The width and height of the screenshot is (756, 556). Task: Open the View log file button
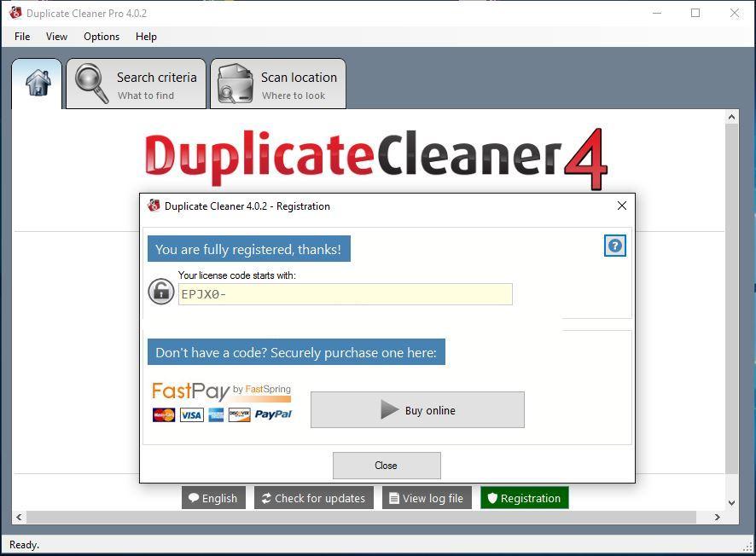pyautogui.click(x=427, y=498)
